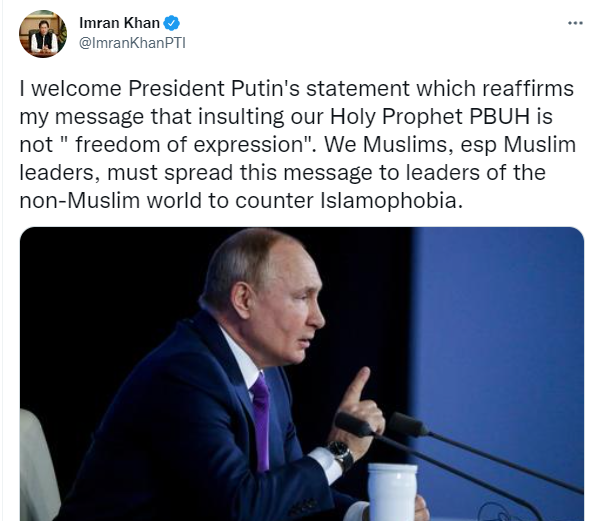Click the word Islamophobia in the tweet
597x521 pixels.
click(x=391, y=201)
